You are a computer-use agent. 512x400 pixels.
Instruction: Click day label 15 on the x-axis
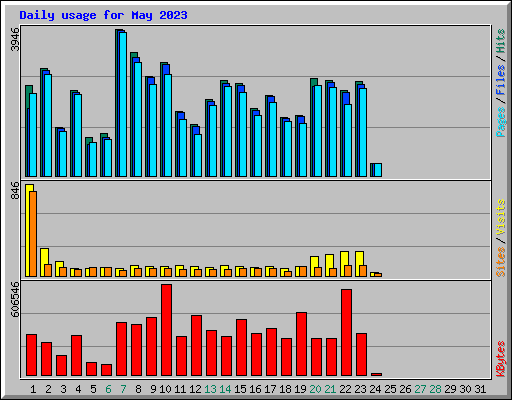[x=240, y=389]
